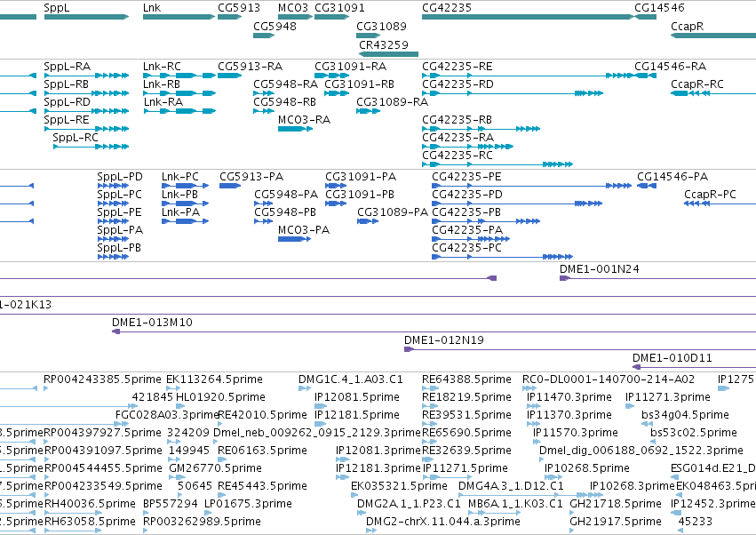This screenshot has width=756, height=535.
Task: Click transcript CG5913-RA
Action: coord(251,67)
